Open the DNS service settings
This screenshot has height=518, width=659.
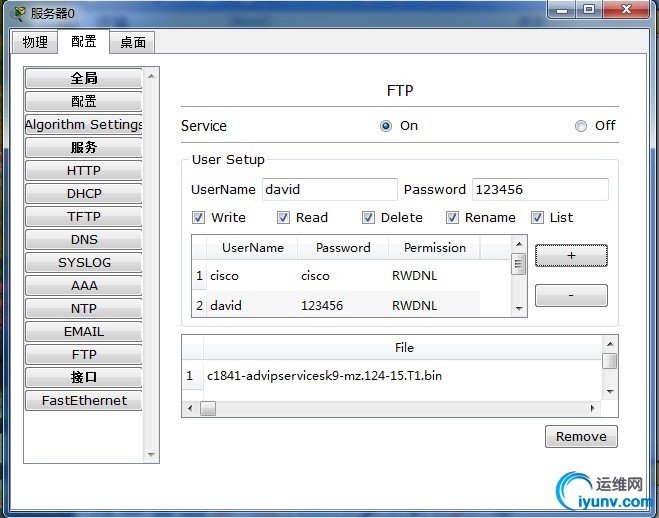tap(84, 239)
